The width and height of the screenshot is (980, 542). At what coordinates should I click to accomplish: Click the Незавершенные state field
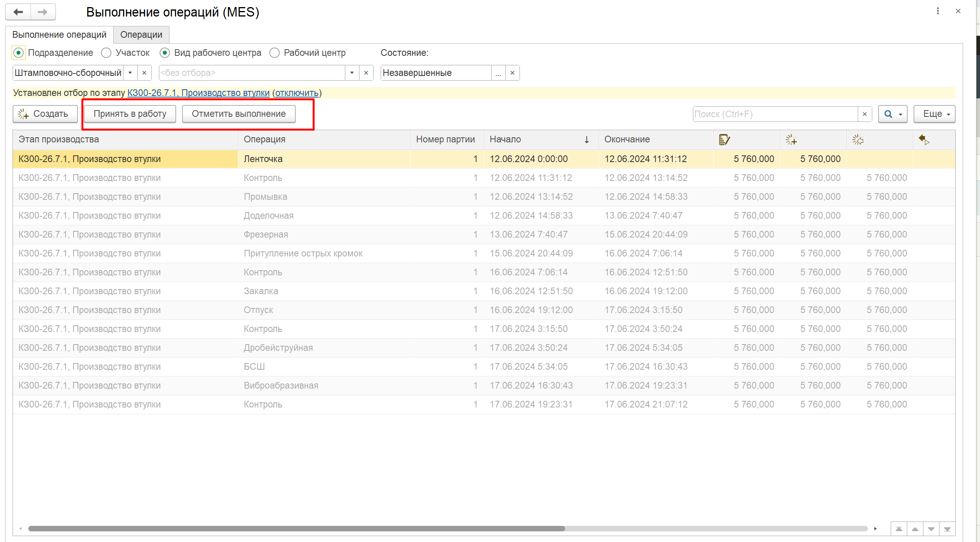pyautogui.click(x=436, y=73)
